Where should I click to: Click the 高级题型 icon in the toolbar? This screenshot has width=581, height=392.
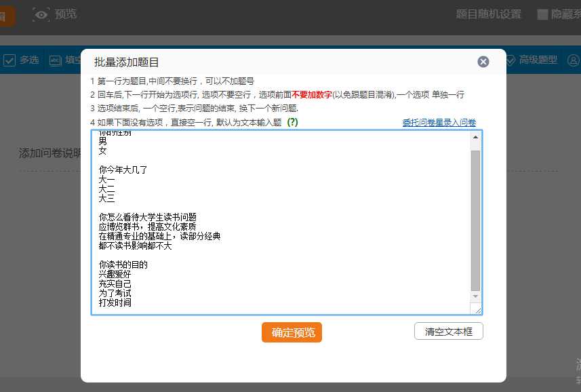tap(510, 60)
